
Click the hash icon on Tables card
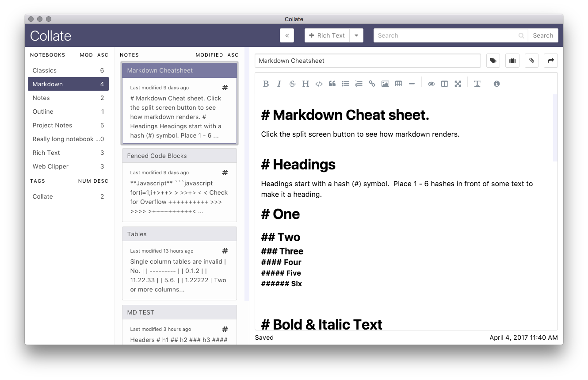(x=225, y=251)
